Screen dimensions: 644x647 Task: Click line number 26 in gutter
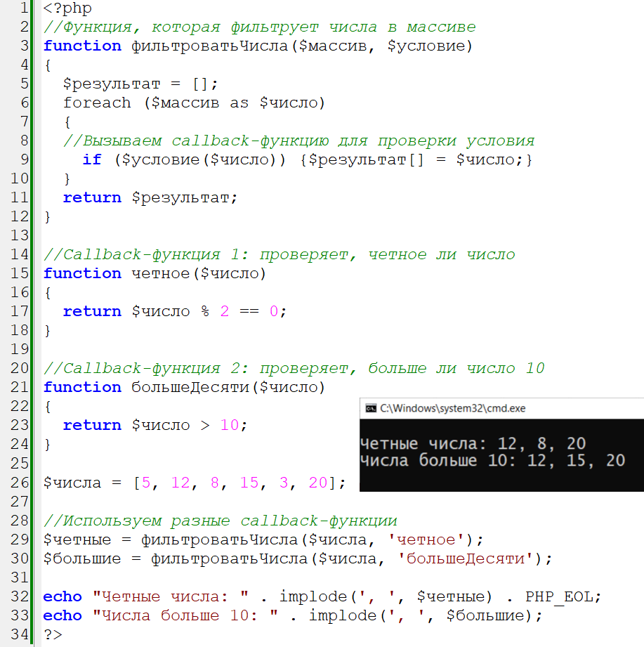click(20, 483)
